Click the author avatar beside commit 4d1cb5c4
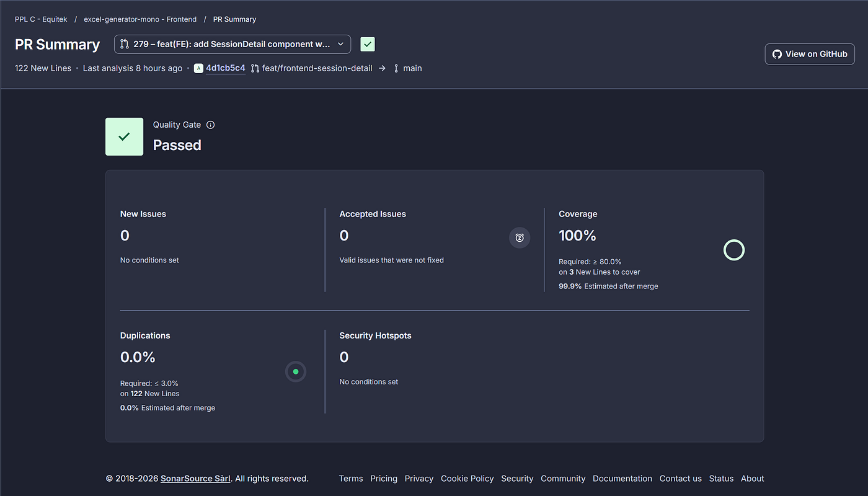Viewport: 868px width, 496px height. tap(198, 68)
